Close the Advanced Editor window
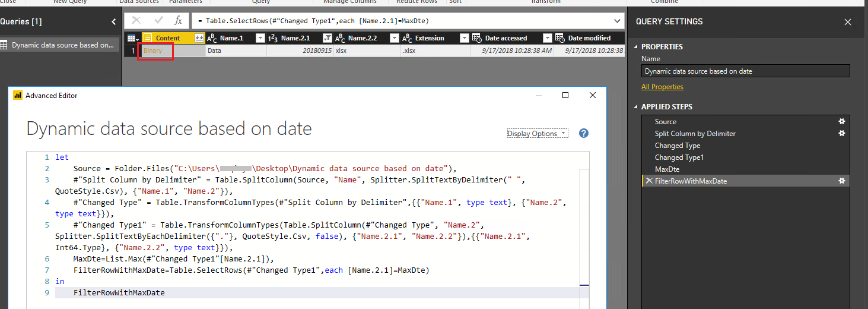 592,95
